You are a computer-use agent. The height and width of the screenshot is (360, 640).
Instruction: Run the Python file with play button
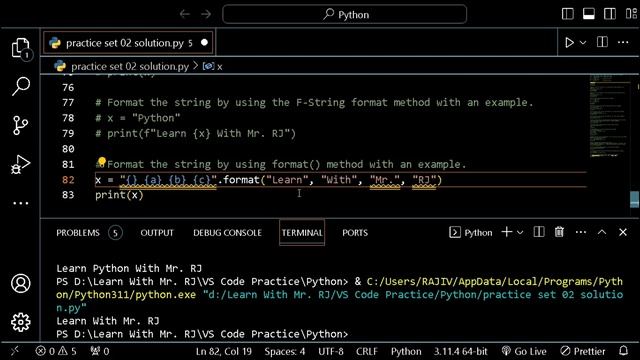(569, 42)
